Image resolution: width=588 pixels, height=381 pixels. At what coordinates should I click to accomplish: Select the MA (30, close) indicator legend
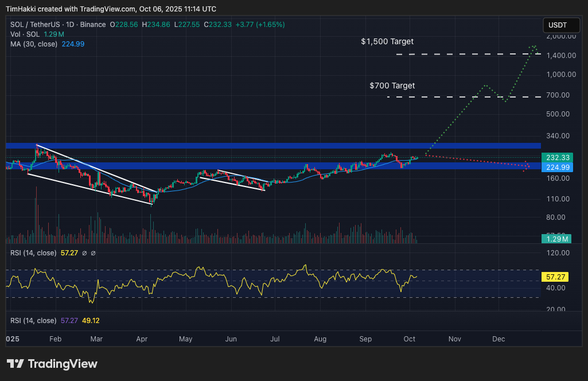[33, 44]
